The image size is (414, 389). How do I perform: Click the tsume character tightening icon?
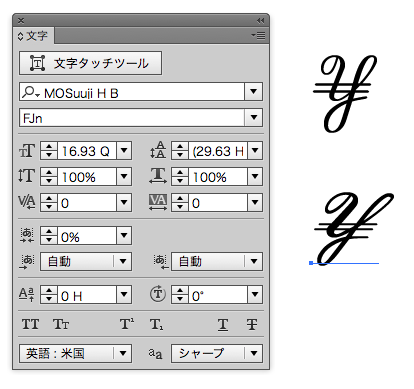[27, 235]
